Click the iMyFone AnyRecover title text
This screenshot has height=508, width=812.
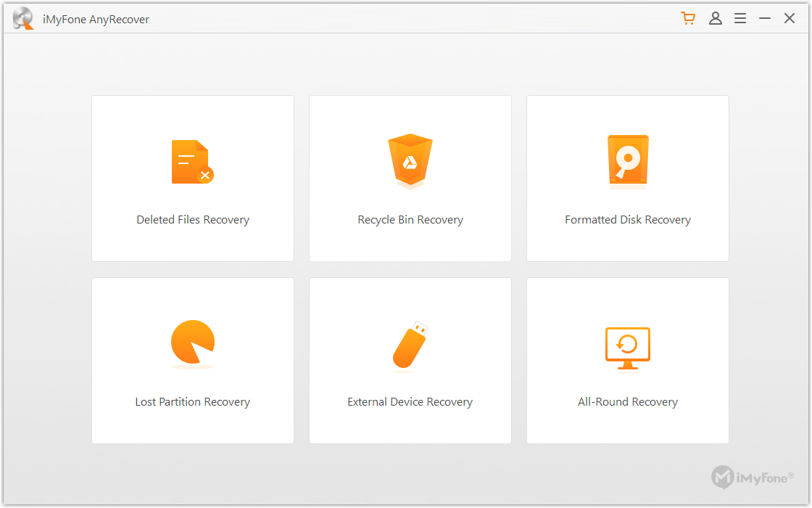[96, 20]
